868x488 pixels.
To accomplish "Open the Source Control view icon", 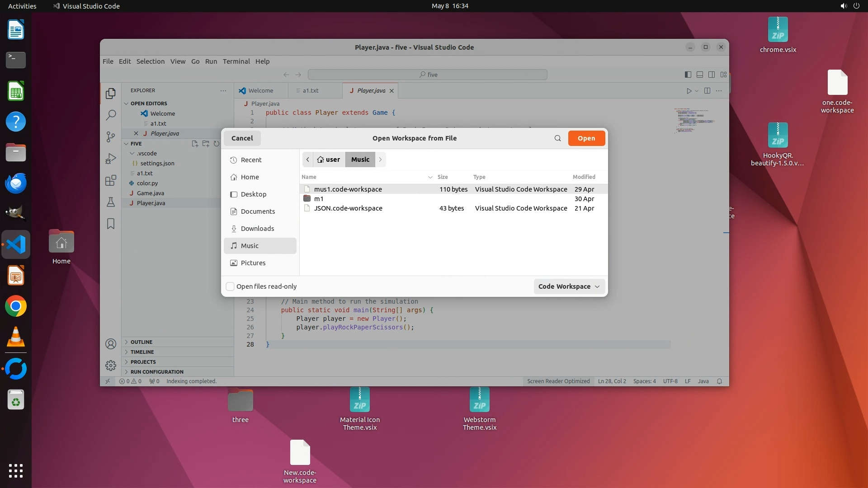I will [111, 137].
